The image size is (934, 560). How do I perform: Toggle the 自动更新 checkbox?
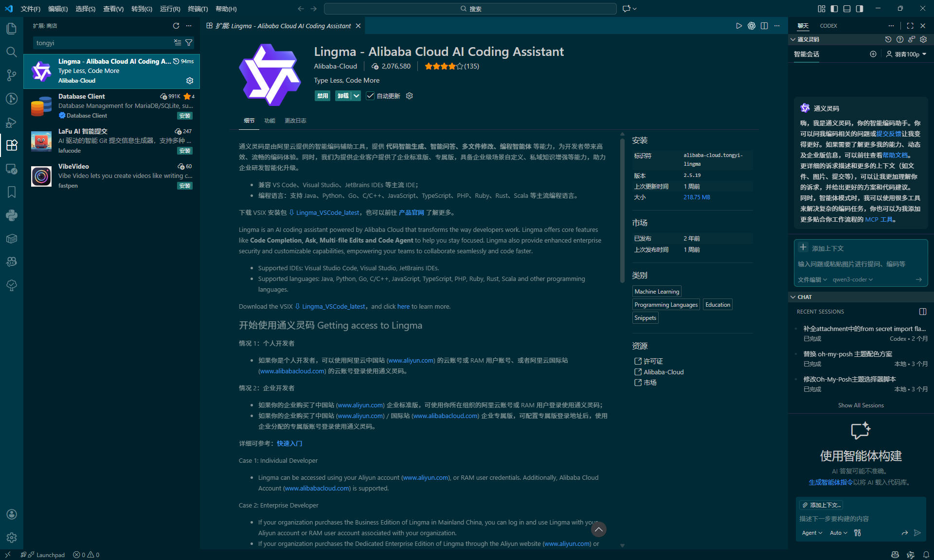point(371,96)
